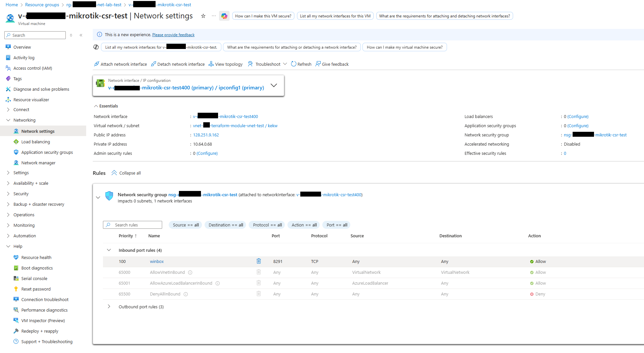Image resolution: width=644 pixels, height=353 pixels.
Task: Open Access control (IAM)
Action: click(x=33, y=68)
